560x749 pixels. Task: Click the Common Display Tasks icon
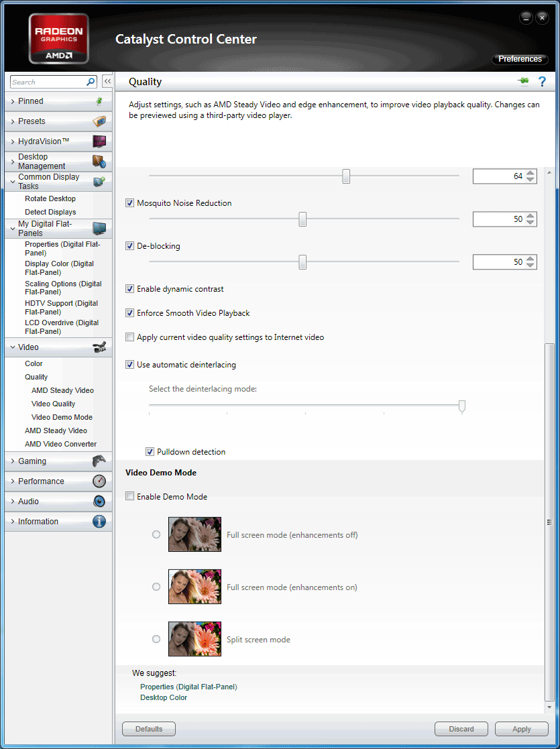[x=99, y=182]
